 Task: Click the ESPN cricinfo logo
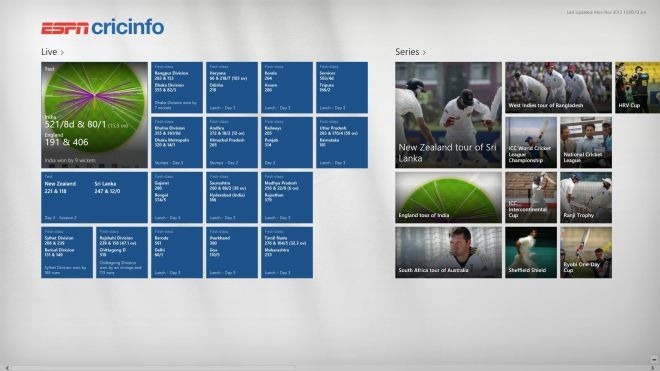[x=103, y=27]
